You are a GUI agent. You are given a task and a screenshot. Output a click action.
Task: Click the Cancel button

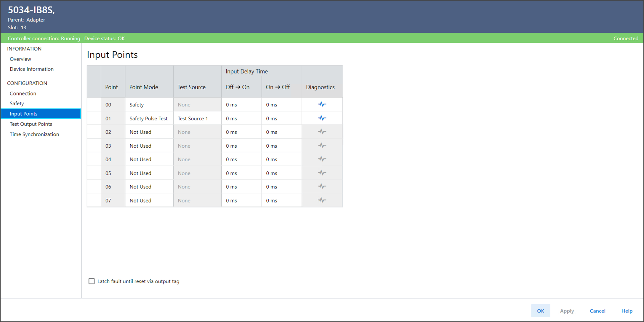click(x=597, y=311)
